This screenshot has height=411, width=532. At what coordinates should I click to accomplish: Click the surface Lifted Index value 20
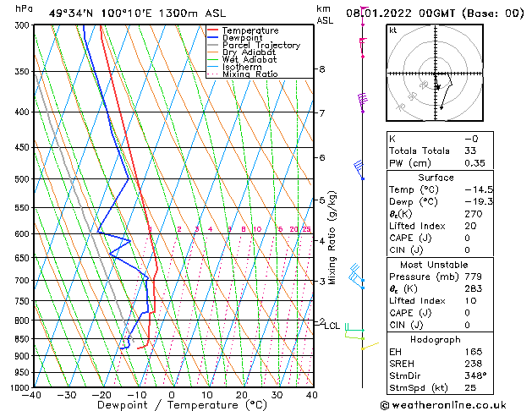pyautogui.click(x=470, y=226)
